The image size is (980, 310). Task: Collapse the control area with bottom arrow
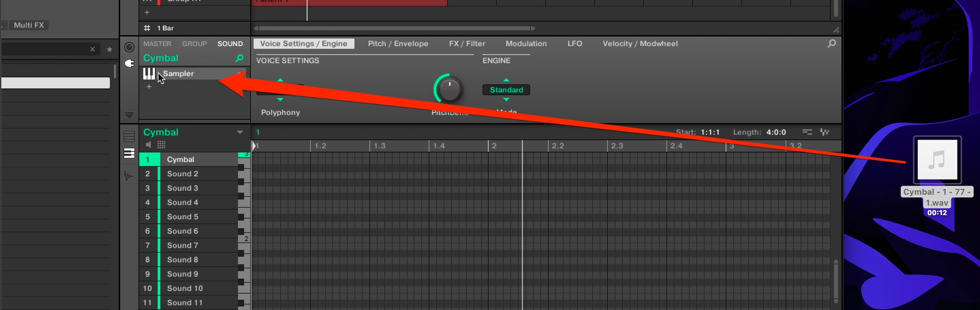point(129,115)
